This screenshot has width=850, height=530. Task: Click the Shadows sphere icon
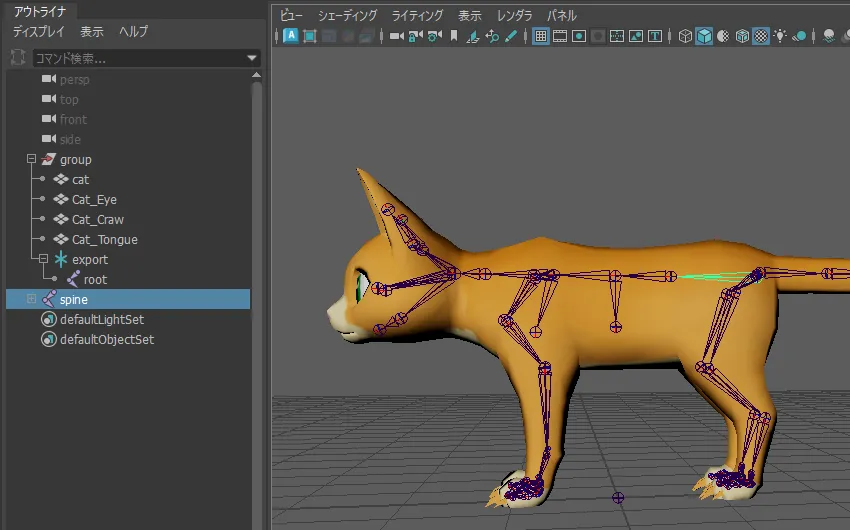pyautogui.click(x=799, y=36)
